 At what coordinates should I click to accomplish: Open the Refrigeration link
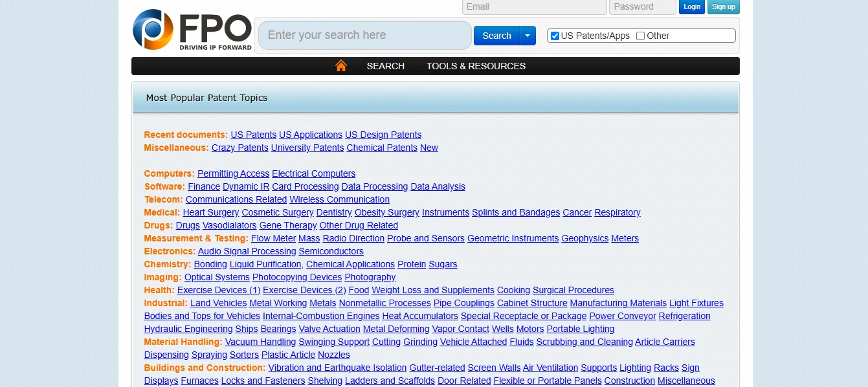click(685, 316)
